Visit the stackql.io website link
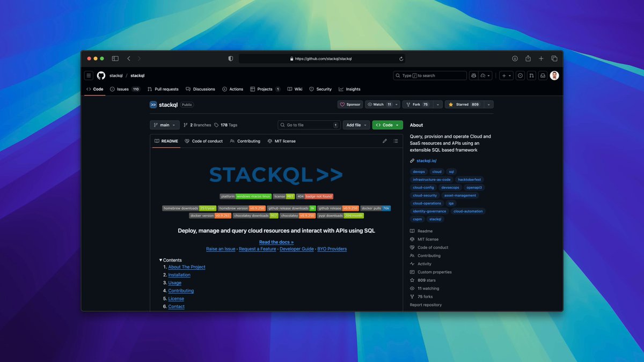 point(427,160)
